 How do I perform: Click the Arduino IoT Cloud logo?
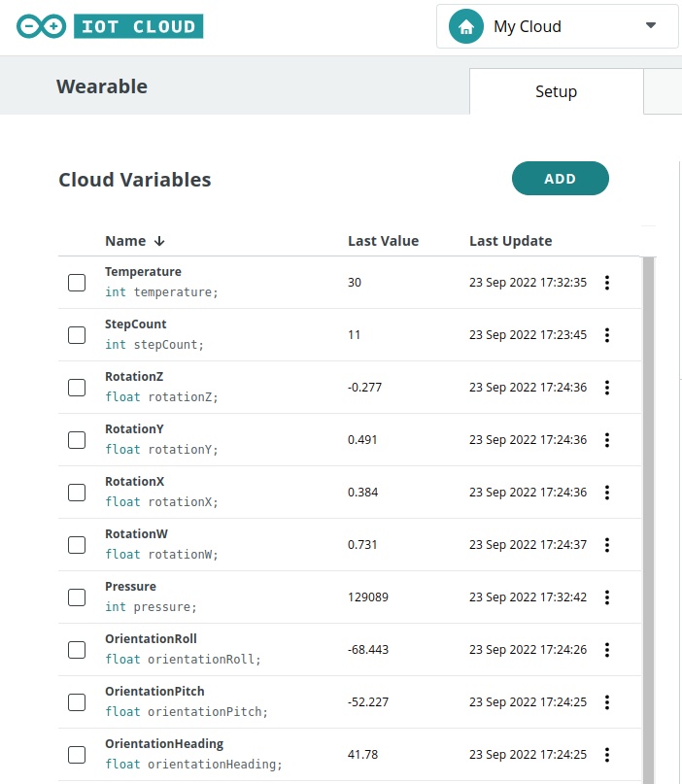point(110,26)
